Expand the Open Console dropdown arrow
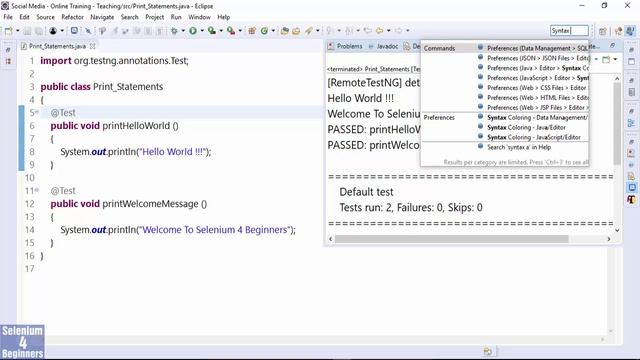This screenshot has height=360, width=640. (615, 60)
